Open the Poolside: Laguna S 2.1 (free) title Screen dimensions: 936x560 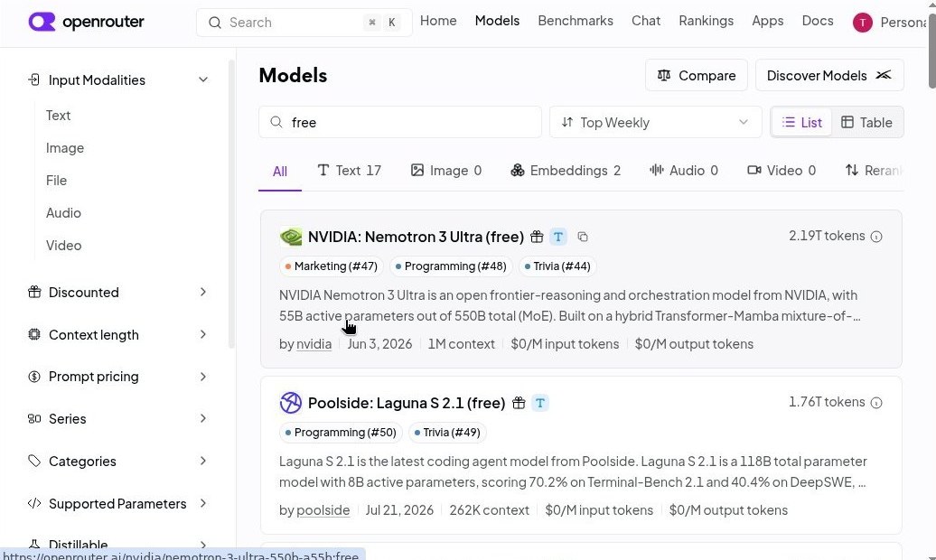pos(407,403)
